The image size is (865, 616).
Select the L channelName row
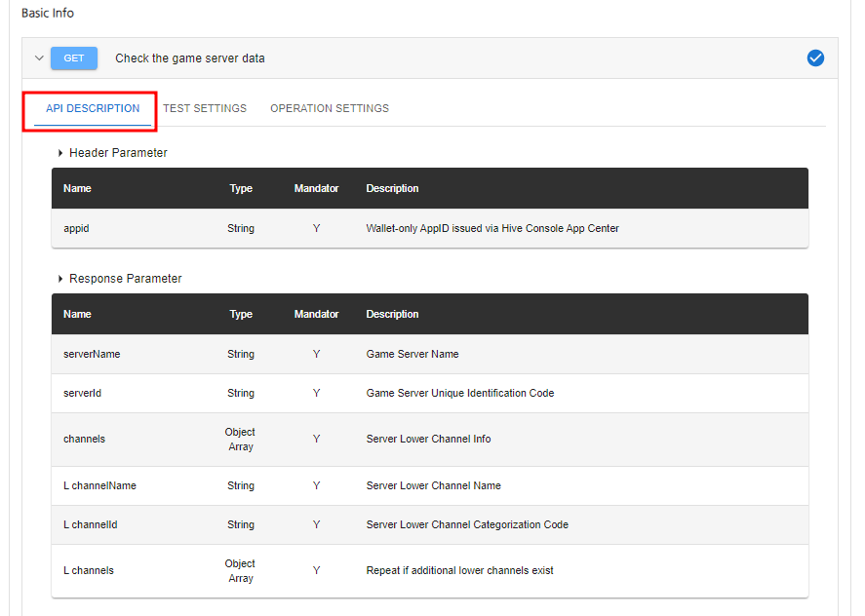click(430, 485)
